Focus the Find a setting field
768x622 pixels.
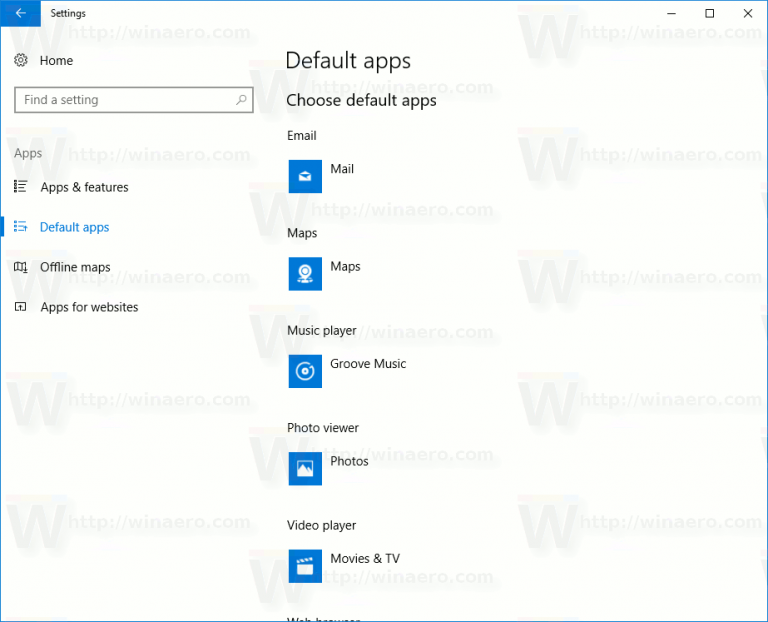[x=134, y=100]
